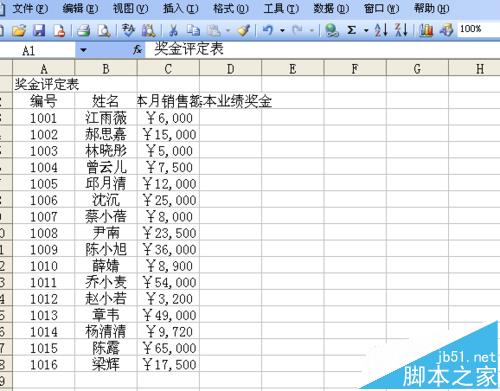
Task: Select column D header
Action: [231, 68]
